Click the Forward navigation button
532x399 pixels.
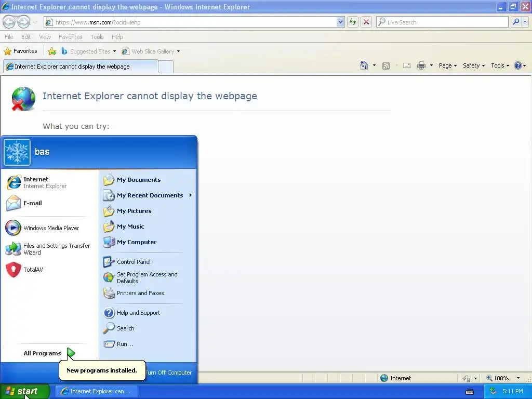coord(23,22)
